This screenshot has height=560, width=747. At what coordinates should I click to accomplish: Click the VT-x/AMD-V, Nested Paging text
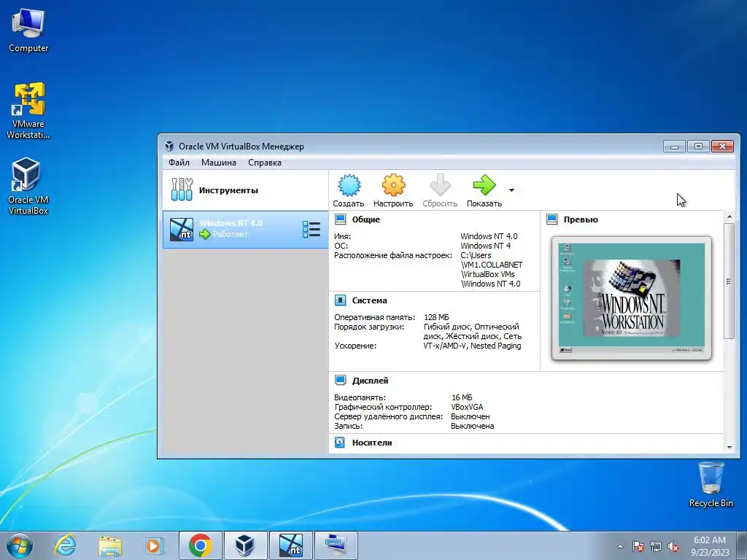pyautogui.click(x=472, y=346)
